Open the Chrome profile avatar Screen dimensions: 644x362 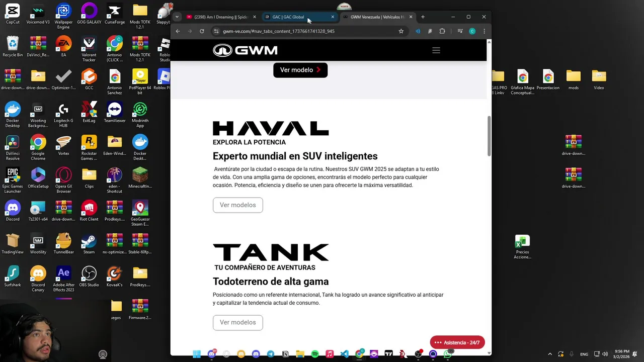click(472, 31)
